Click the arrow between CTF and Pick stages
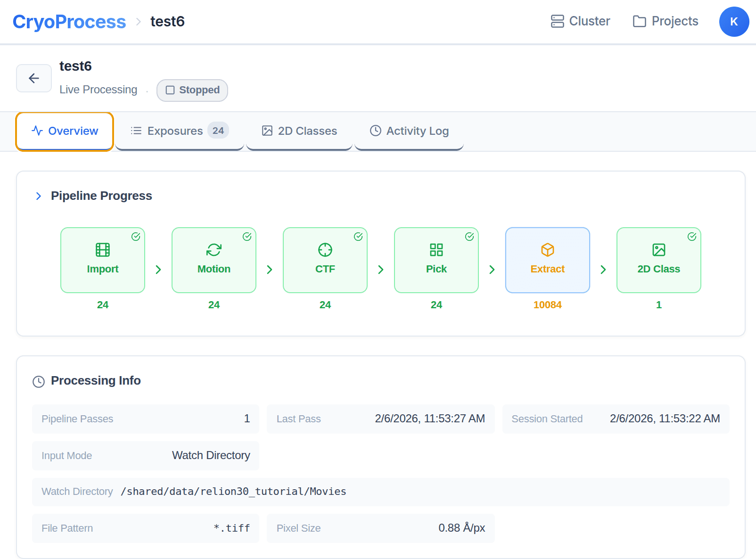Screen dimensions: 756x559 coord(381,270)
